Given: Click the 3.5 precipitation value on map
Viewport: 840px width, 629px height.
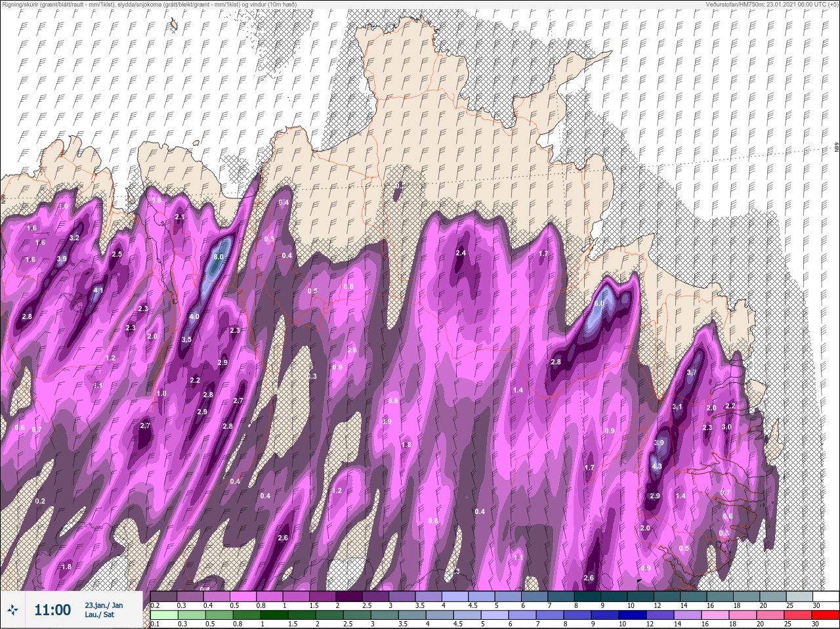Looking at the screenshot, I should tap(186, 339).
